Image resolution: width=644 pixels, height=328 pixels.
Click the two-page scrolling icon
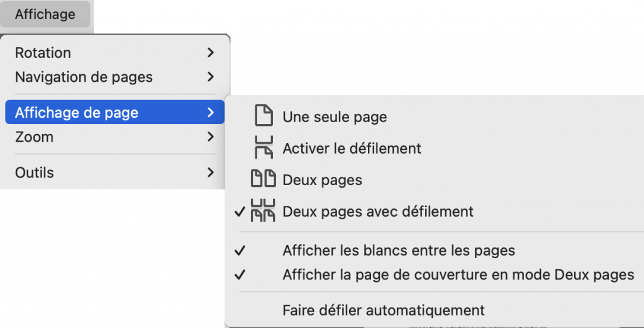click(x=264, y=212)
